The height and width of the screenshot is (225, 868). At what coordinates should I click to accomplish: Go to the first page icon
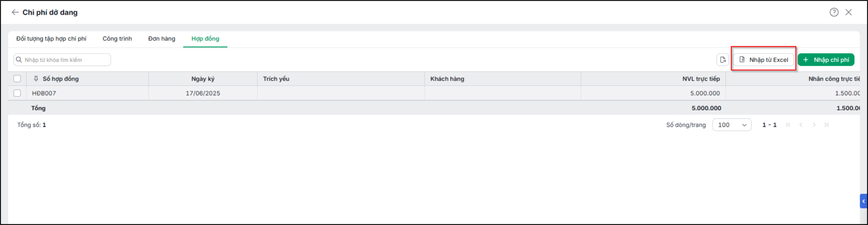click(x=788, y=125)
